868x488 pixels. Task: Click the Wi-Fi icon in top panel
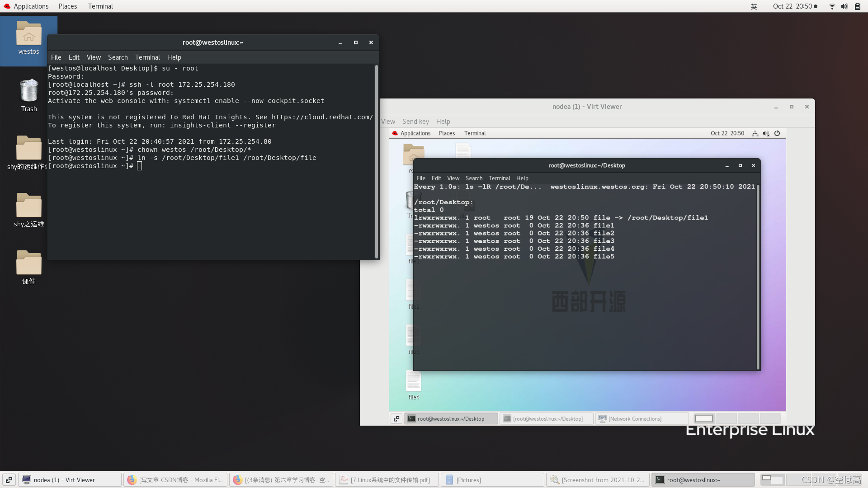pos(832,6)
